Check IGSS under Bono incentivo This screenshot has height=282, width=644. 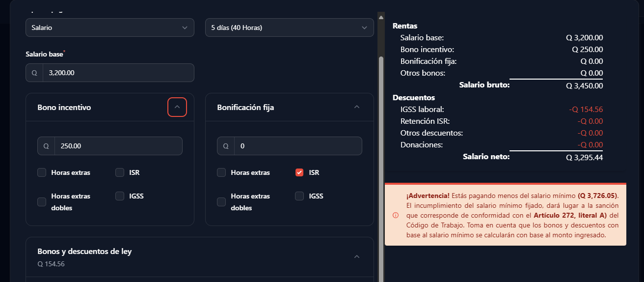click(x=120, y=196)
